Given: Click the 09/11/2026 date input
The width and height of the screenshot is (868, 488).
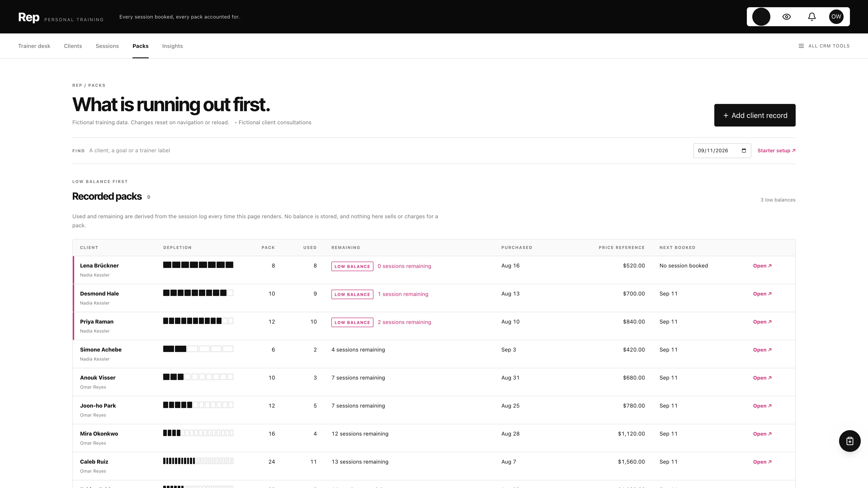Looking at the screenshot, I should 722,150.
